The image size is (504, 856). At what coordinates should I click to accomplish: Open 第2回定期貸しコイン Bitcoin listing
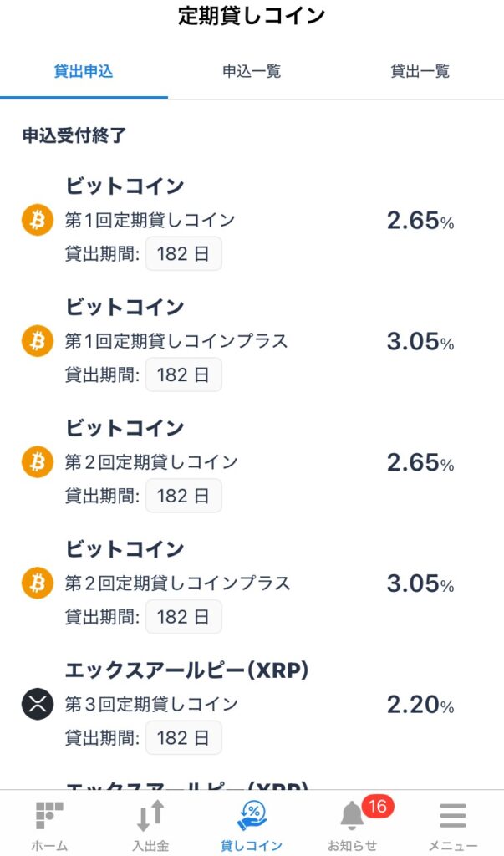(x=151, y=462)
